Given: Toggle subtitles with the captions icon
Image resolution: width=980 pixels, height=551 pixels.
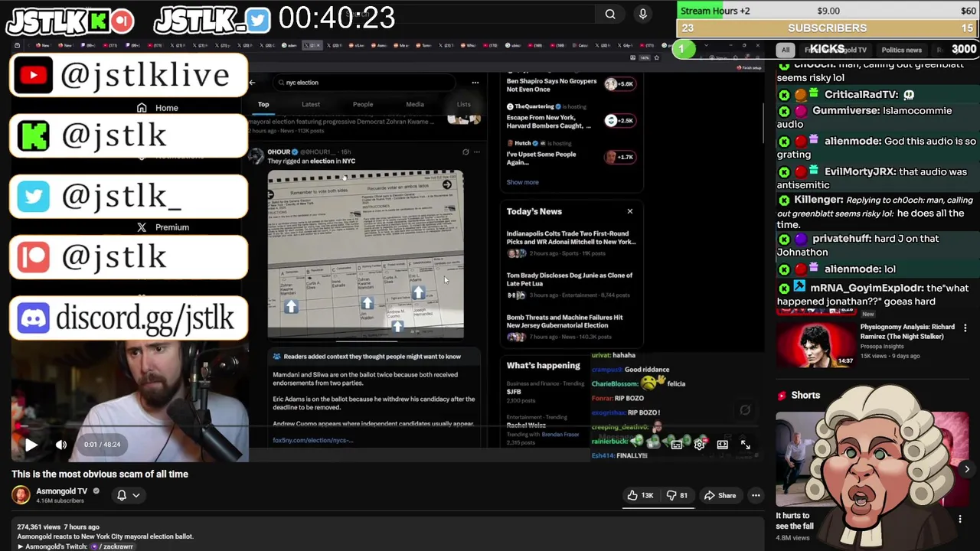Looking at the screenshot, I should [x=677, y=445].
